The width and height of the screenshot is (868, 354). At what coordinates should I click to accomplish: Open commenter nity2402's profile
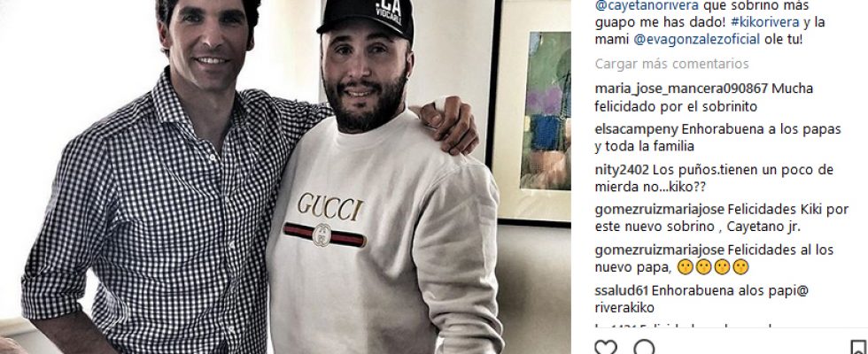click(x=622, y=170)
